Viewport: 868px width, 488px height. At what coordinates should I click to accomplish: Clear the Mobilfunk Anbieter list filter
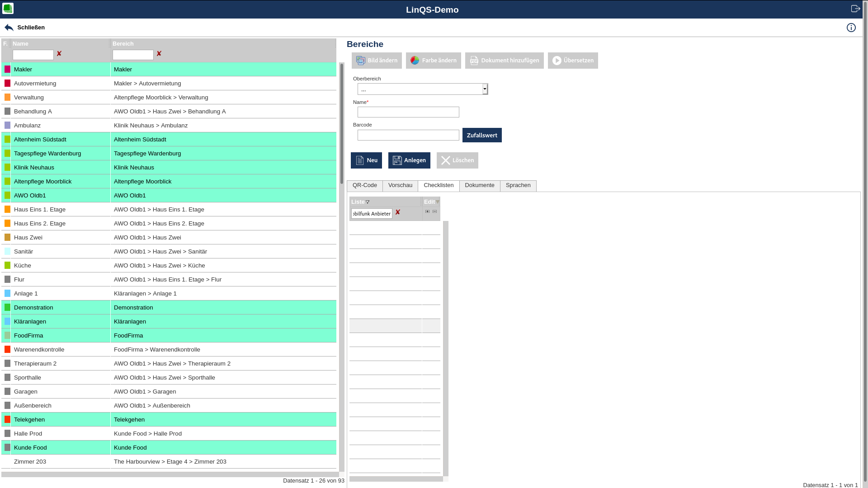(397, 212)
